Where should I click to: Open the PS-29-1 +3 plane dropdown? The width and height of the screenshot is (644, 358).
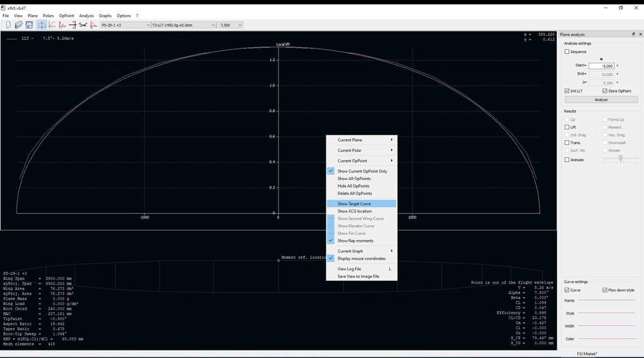[125, 25]
